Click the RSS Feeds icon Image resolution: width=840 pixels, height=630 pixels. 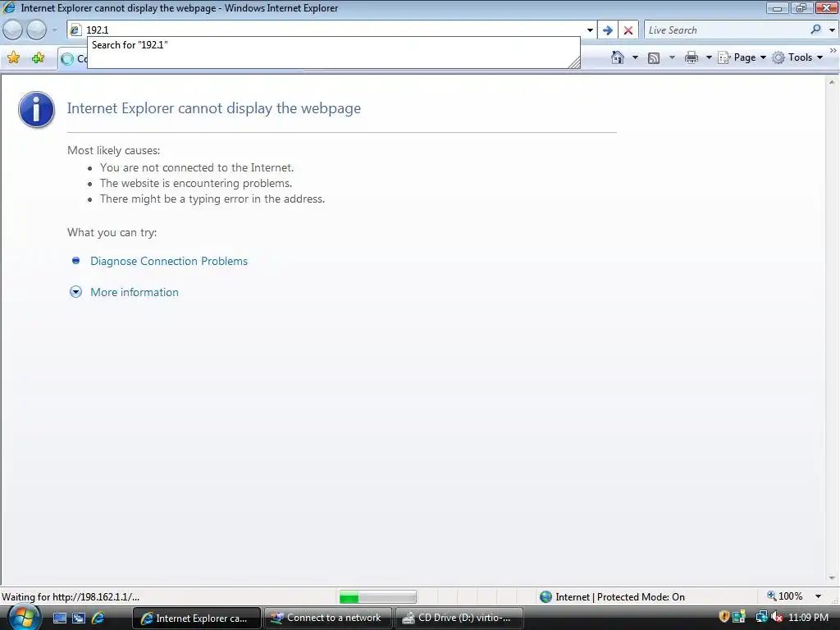654,58
